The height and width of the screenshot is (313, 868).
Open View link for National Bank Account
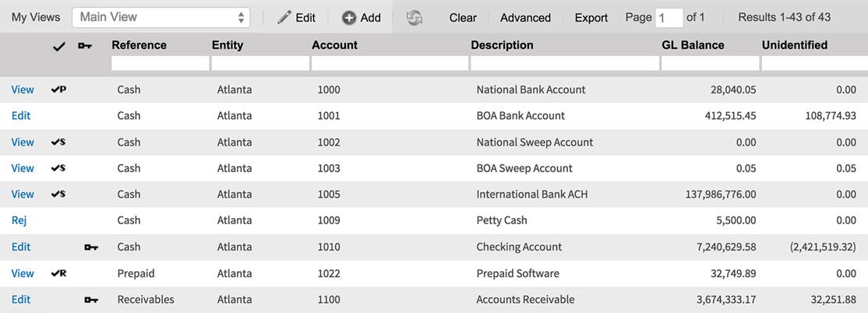point(23,90)
